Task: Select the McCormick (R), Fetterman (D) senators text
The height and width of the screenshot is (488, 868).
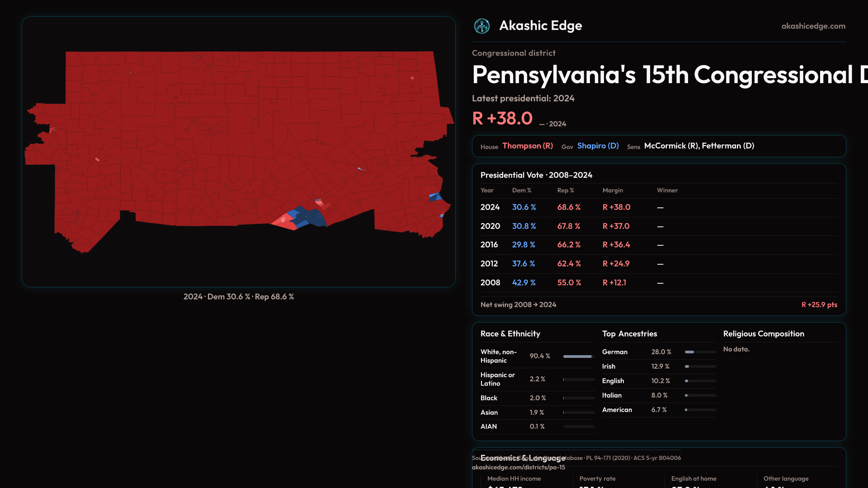Action: point(698,146)
